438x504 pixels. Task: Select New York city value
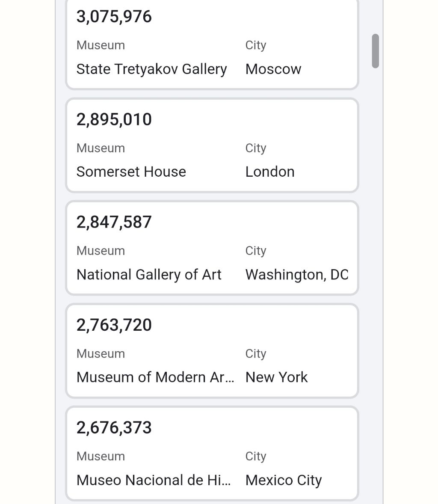point(276,377)
